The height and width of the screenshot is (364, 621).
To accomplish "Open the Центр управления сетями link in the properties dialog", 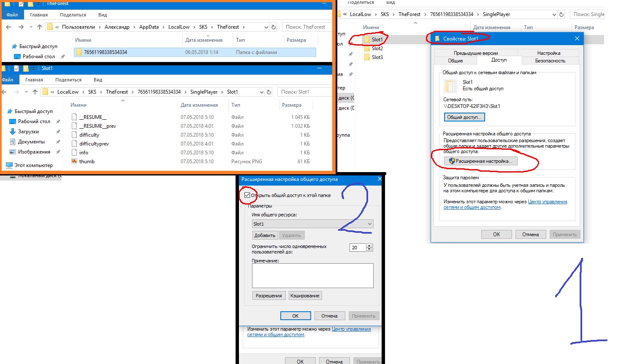I will (x=547, y=202).
